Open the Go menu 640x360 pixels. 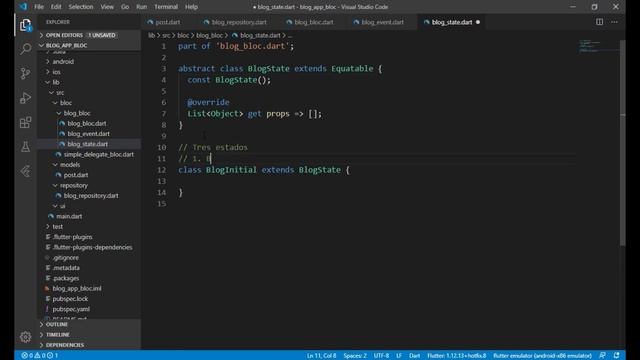pyautogui.click(x=125, y=7)
